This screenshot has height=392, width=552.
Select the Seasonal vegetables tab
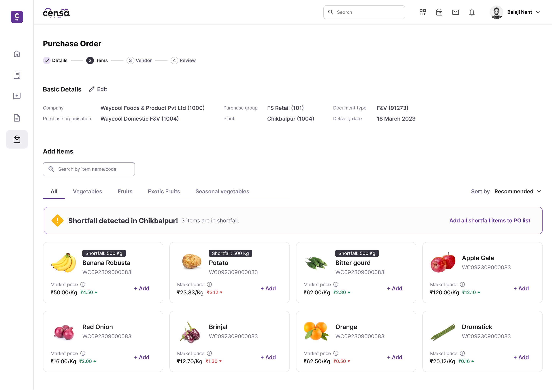[222, 191]
